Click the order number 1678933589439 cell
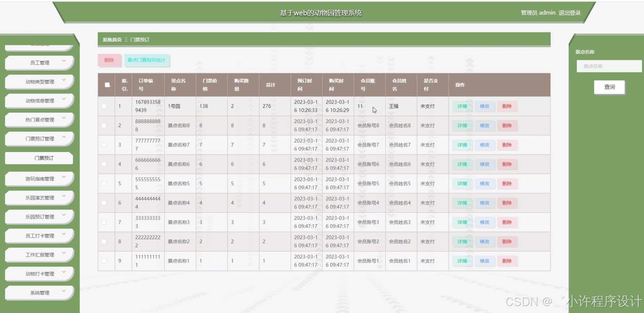644x313 pixels. pos(148,106)
